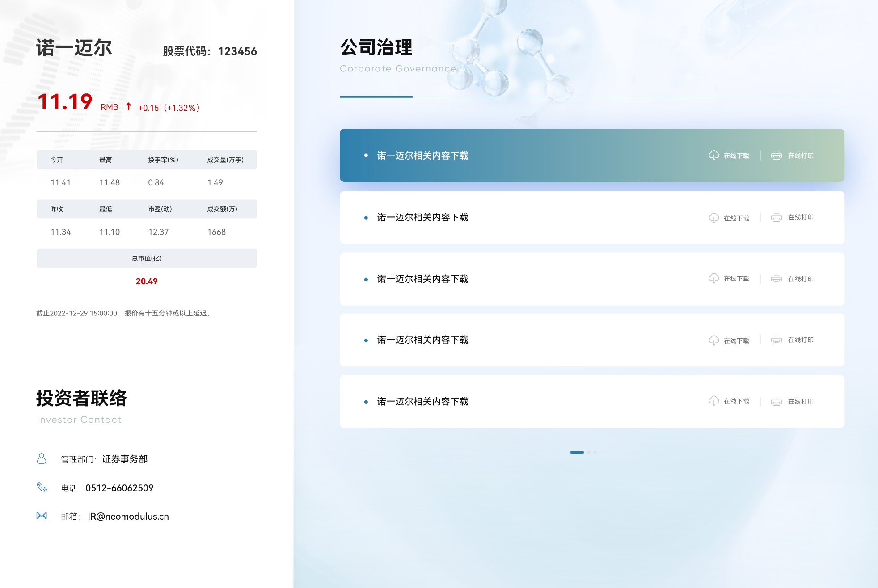
Task: Click the current price 11.19
Action: coord(65,102)
